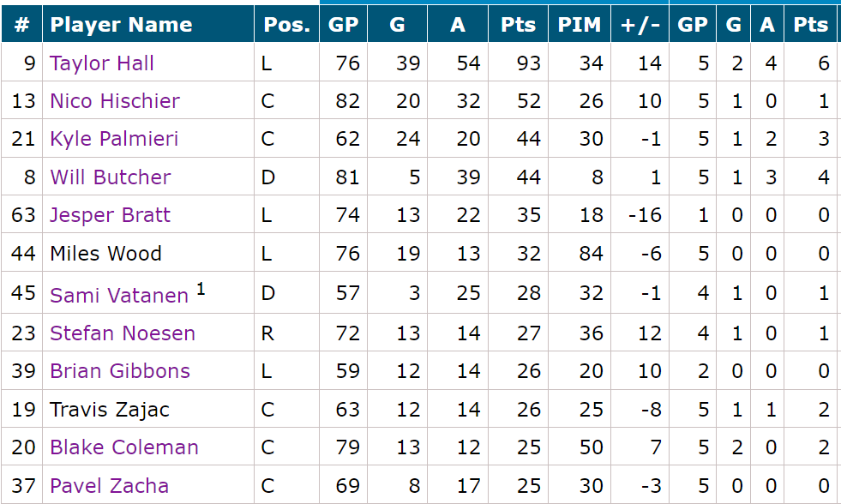Click the Sami Vatanen name link
The image size is (841, 504).
119,296
